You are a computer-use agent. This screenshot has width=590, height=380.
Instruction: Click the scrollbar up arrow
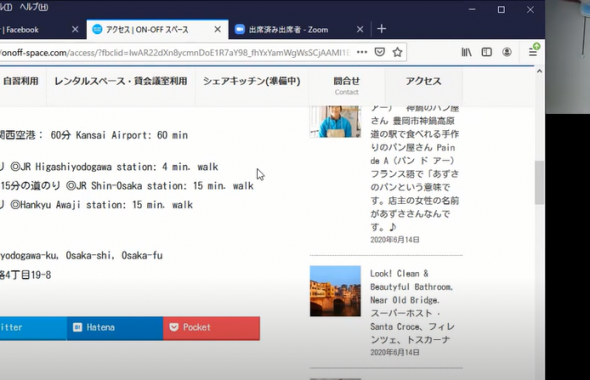(539, 71)
